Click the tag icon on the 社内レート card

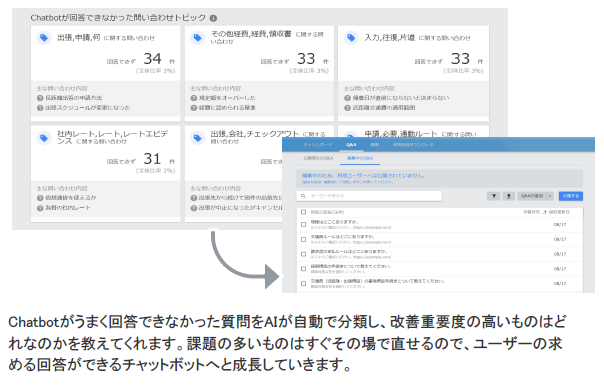tap(44, 138)
